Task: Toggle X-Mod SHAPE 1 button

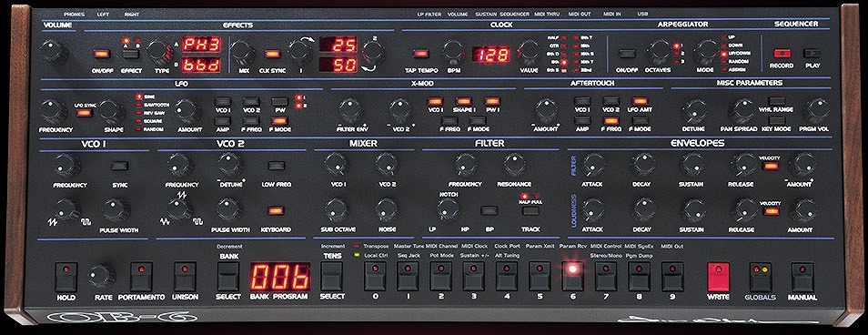Action: pyautogui.click(x=463, y=101)
